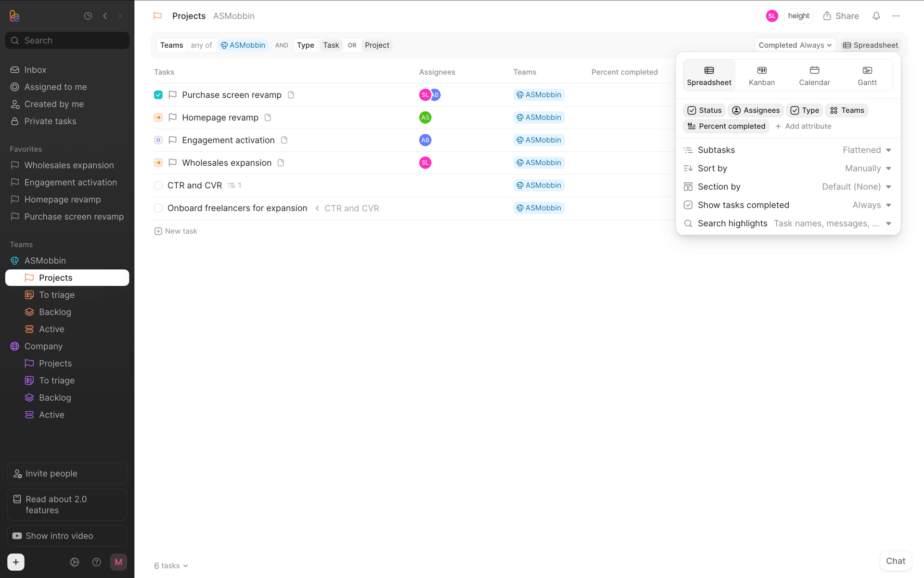Open the Completed Always dropdown
This screenshot has height=578, width=924.
[795, 45]
